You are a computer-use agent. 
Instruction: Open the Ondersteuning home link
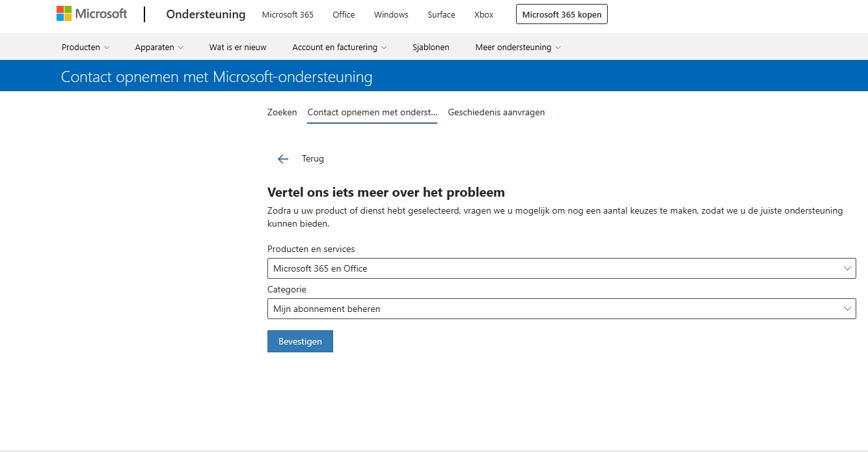point(206,14)
